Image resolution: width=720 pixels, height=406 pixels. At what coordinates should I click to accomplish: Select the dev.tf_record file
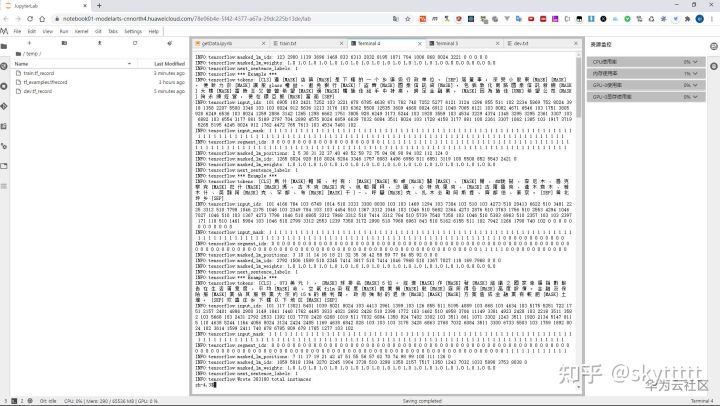pyautogui.click(x=100, y=91)
